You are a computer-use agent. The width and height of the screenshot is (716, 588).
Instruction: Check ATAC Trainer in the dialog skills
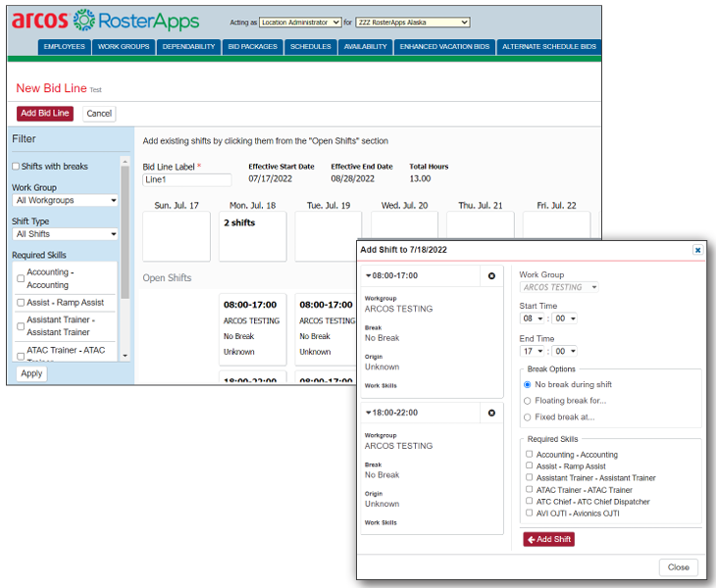[x=529, y=489]
